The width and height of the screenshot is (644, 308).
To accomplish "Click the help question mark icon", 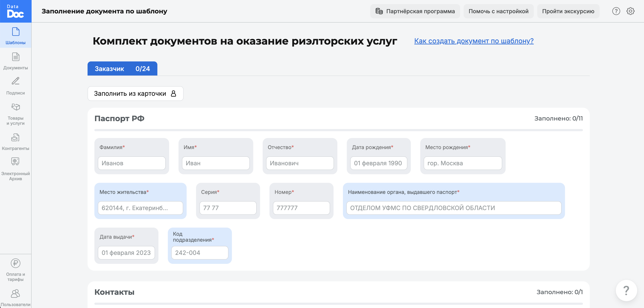I will pyautogui.click(x=616, y=11).
